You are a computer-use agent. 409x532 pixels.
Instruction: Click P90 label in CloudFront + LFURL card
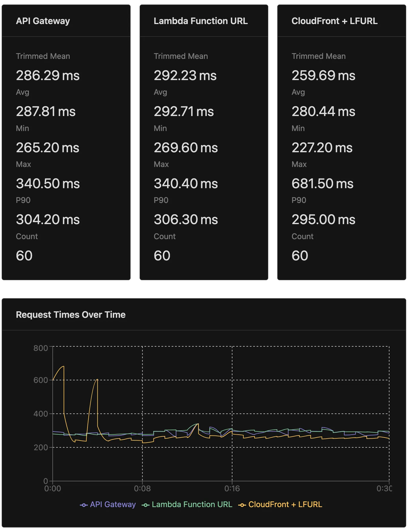pos(299,200)
